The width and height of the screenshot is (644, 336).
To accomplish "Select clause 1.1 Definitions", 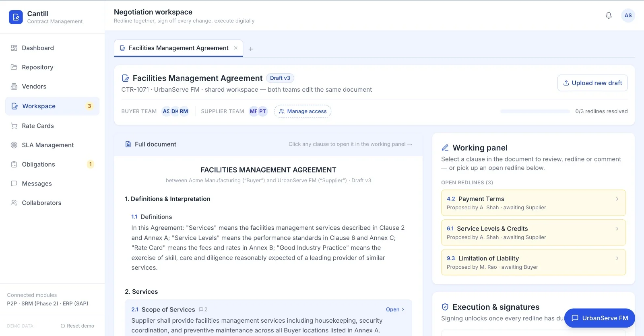I will [x=268, y=242].
